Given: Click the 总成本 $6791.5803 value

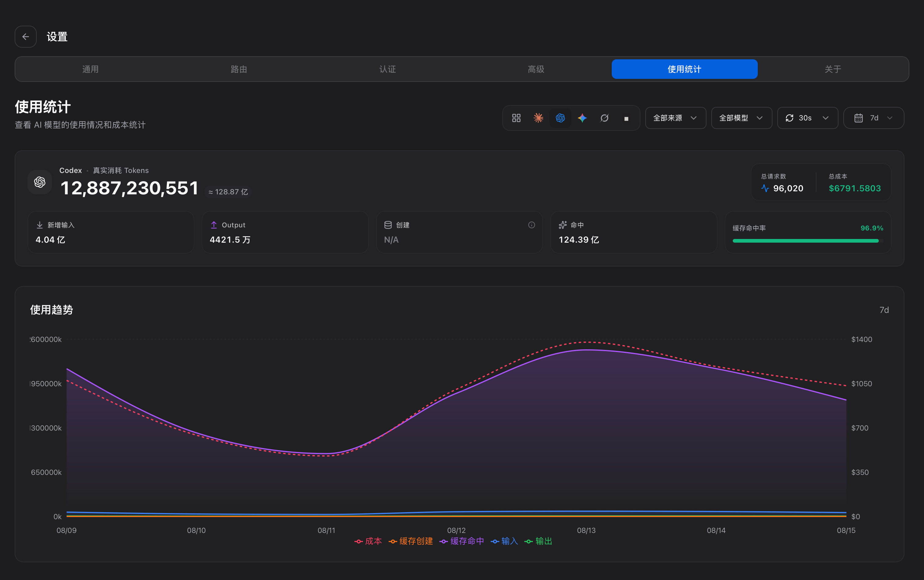Looking at the screenshot, I should tap(855, 188).
